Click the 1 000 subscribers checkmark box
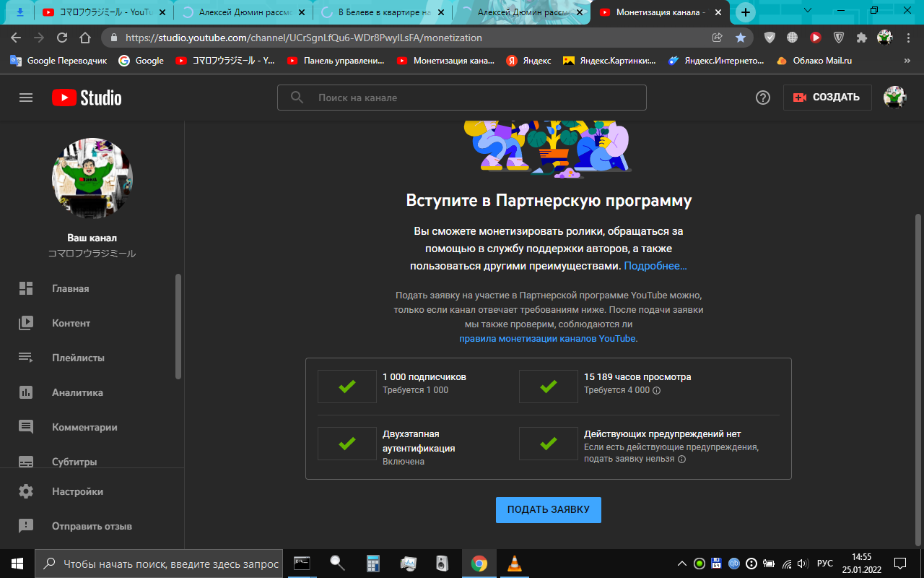 pyautogui.click(x=347, y=387)
